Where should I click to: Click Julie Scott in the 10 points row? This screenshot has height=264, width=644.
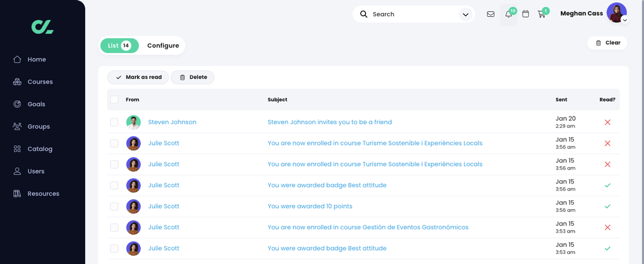(x=163, y=206)
